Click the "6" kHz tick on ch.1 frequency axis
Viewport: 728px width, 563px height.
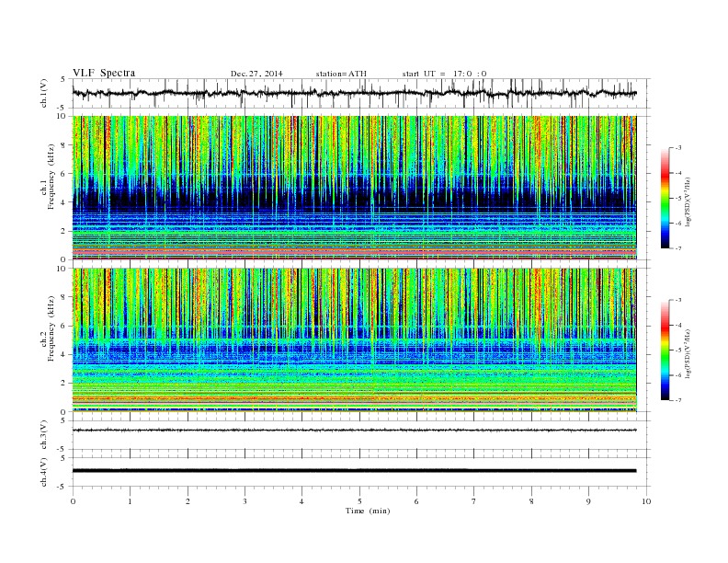tap(63, 174)
